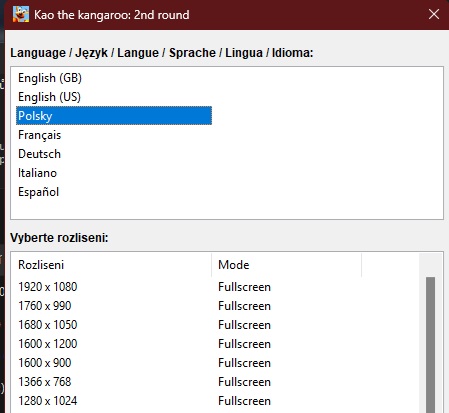Click Fullscreen mode in the 1366 x 768 row
449x413 pixels.
click(244, 382)
